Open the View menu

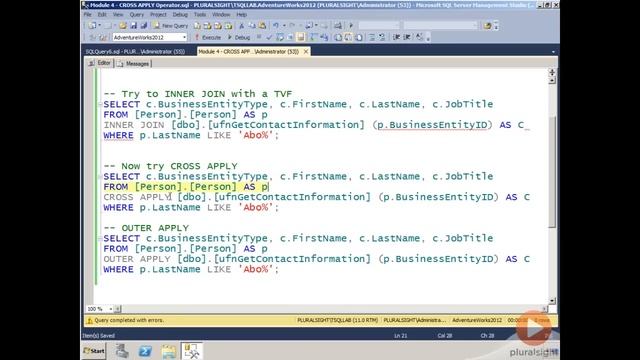click(x=118, y=15)
